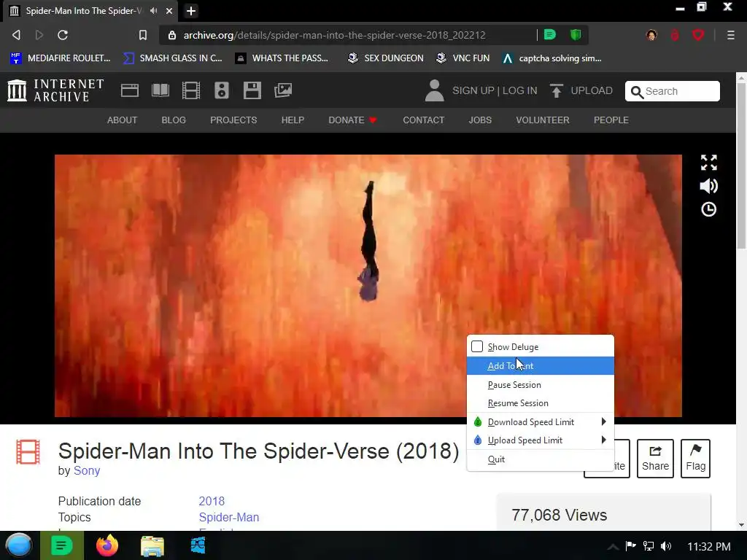747x560 pixels.
Task: Close the Spider-Man tab
Action: point(169,10)
